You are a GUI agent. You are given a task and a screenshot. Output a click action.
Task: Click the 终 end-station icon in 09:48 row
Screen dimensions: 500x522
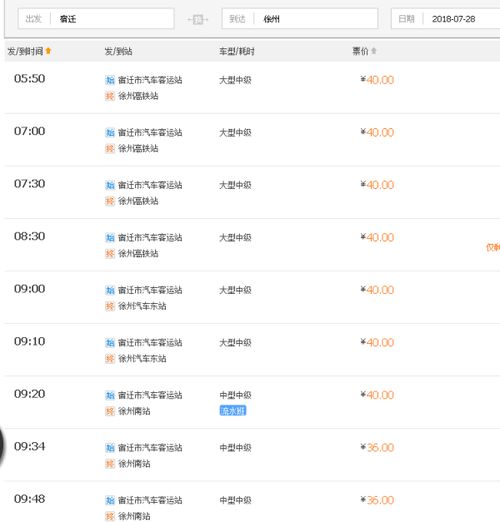pyautogui.click(x=110, y=516)
